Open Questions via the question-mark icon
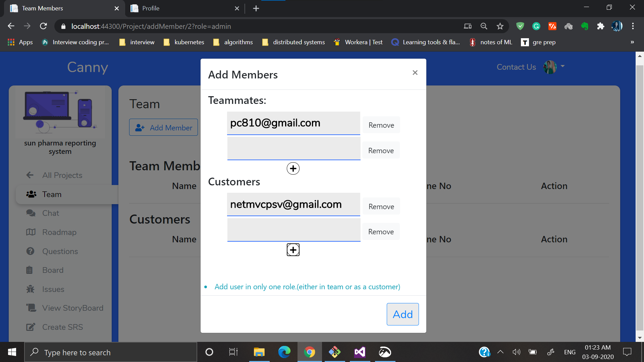Viewport: 644px width, 362px height. tap(31, 251)
